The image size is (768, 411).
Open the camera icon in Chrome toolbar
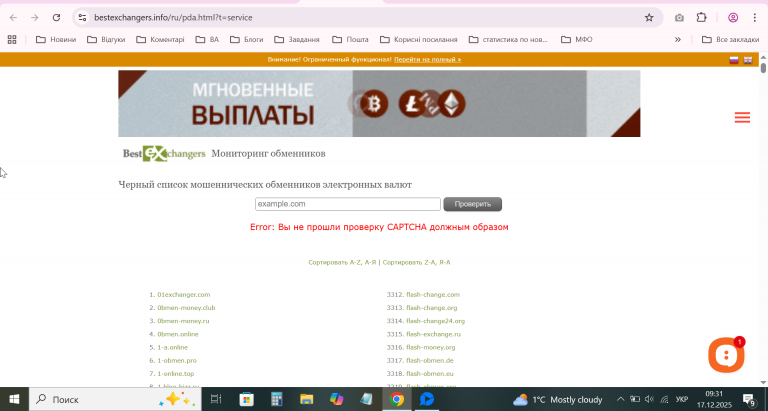[679, 18]
